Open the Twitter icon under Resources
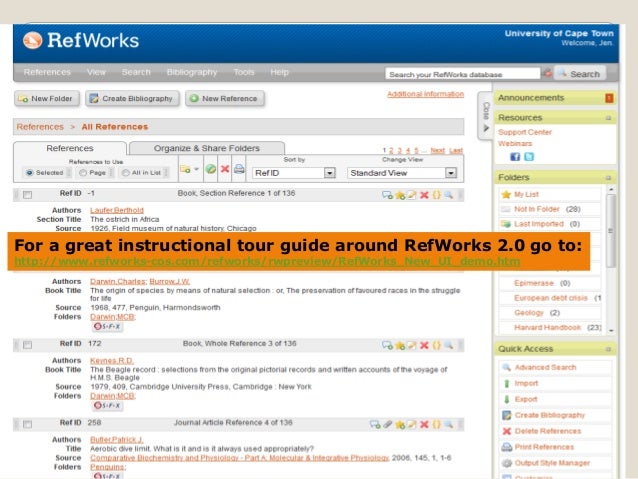Viewport: 638px width, 479px height. (529, 157)
